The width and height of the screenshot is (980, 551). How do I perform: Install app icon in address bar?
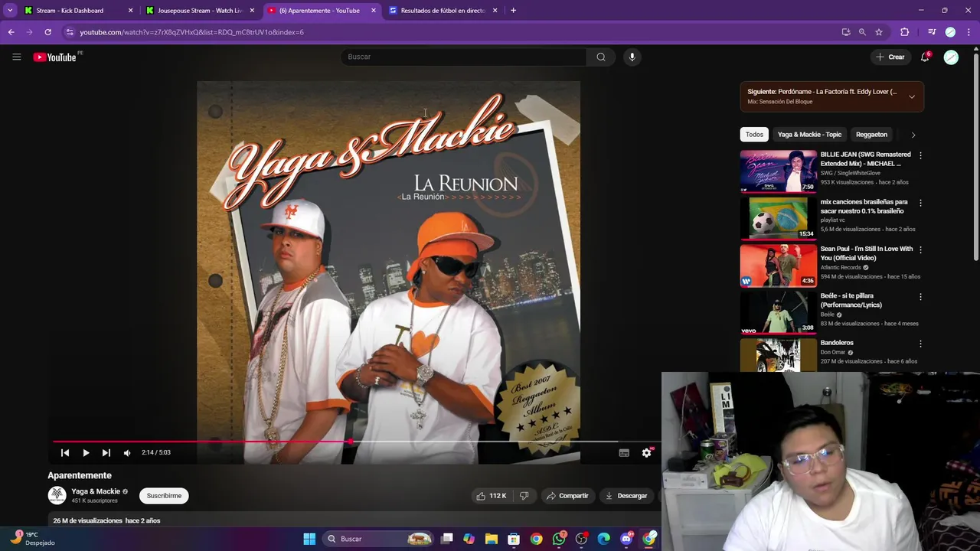(x=846, y=32)
